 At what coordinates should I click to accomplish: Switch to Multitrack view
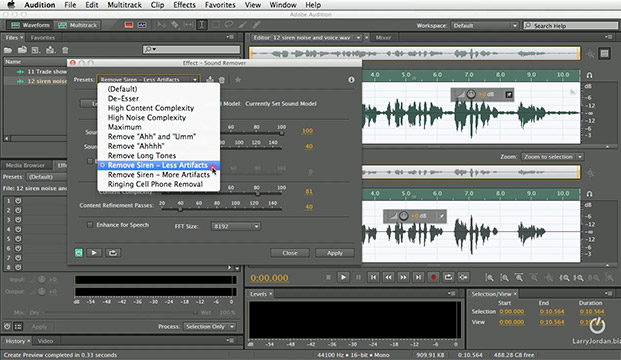pos(78,25)
